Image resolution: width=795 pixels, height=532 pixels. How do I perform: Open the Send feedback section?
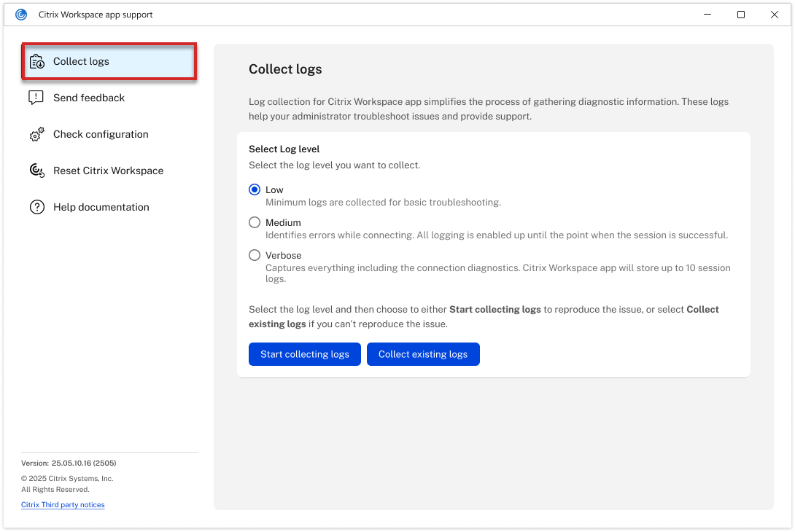[x=109, y=98]
